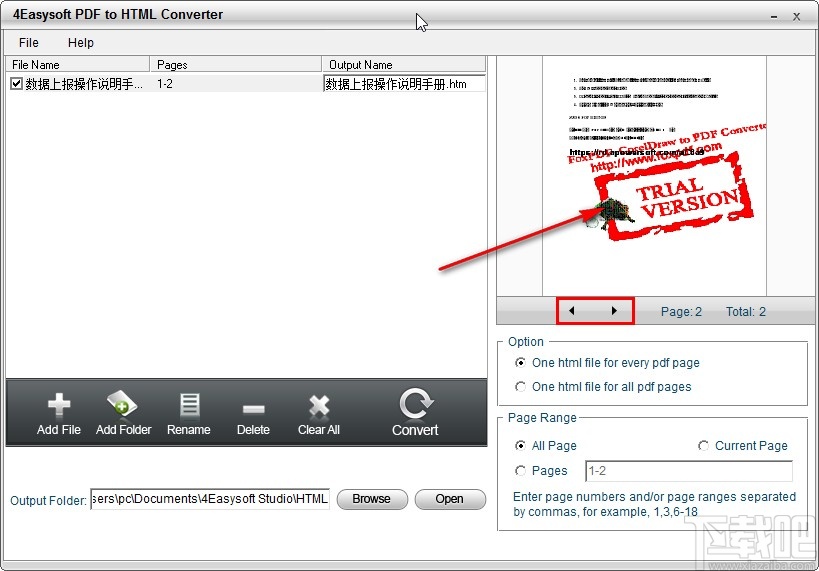819x571 pixels.
Task: Click the Add Folder icon
Action: point(122,403)
